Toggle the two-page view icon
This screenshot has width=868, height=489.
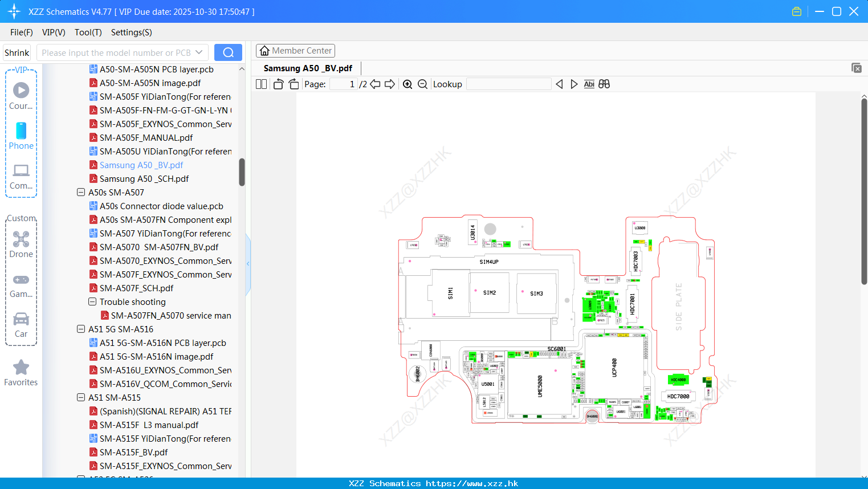(x=261, y=84)
